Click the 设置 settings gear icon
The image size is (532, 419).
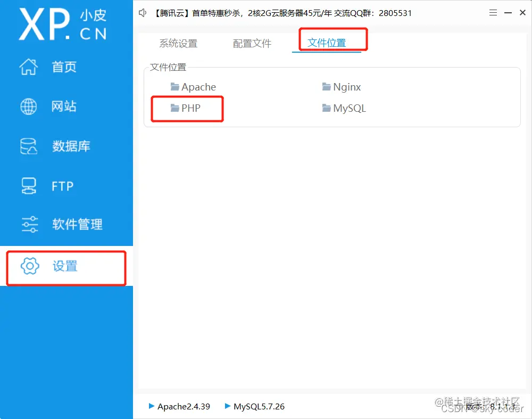pos(30,266)
